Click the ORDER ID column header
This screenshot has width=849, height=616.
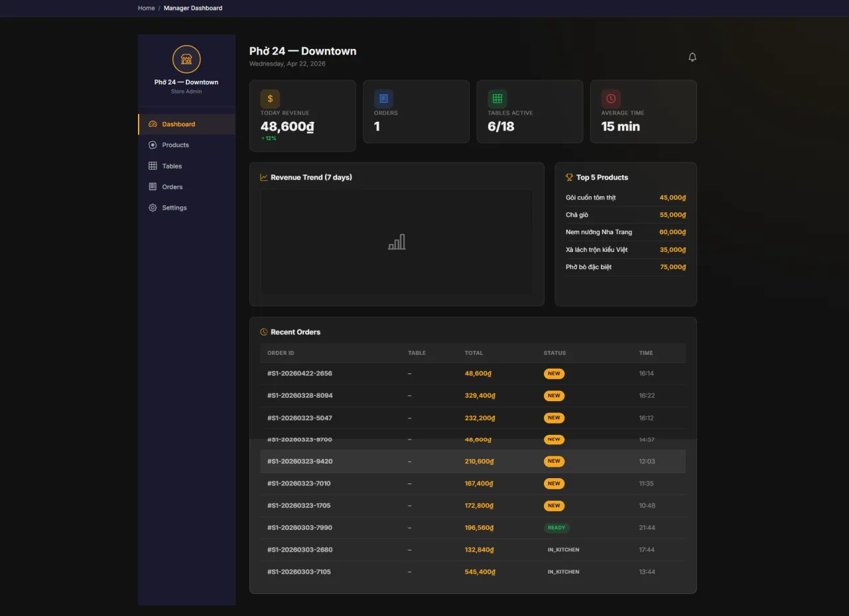[281, 353]
